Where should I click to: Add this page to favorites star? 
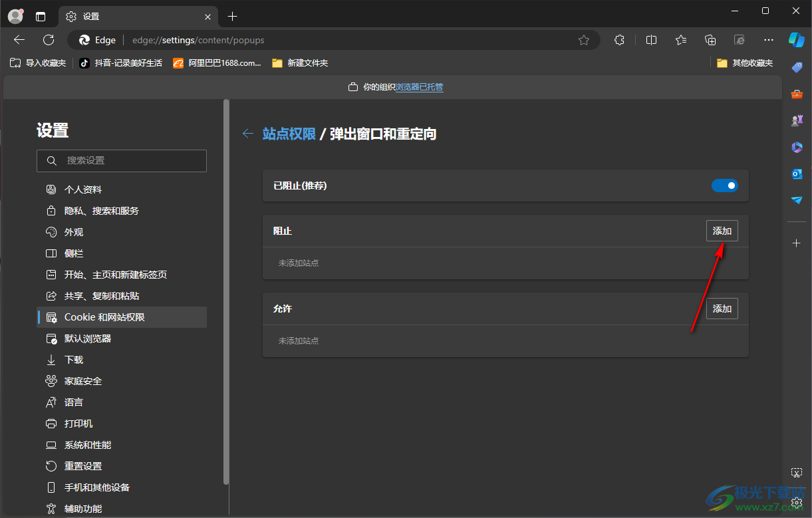tap(584, 40)
